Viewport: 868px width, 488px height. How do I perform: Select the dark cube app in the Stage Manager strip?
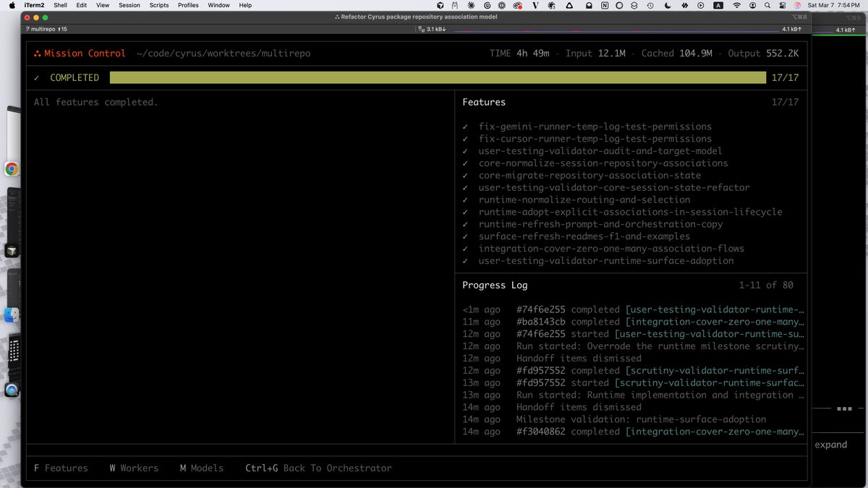(x=11, y=251)
